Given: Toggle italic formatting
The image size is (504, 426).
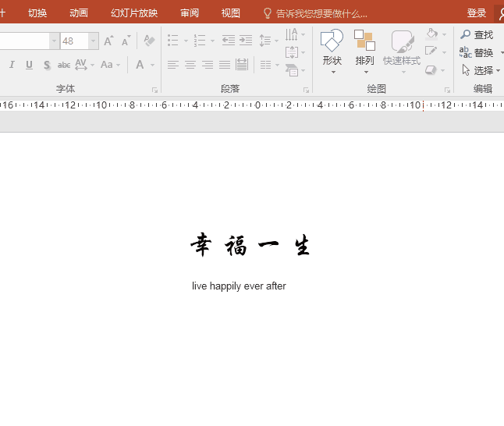Looking at the screenshot, I should [x=13, y=65].
